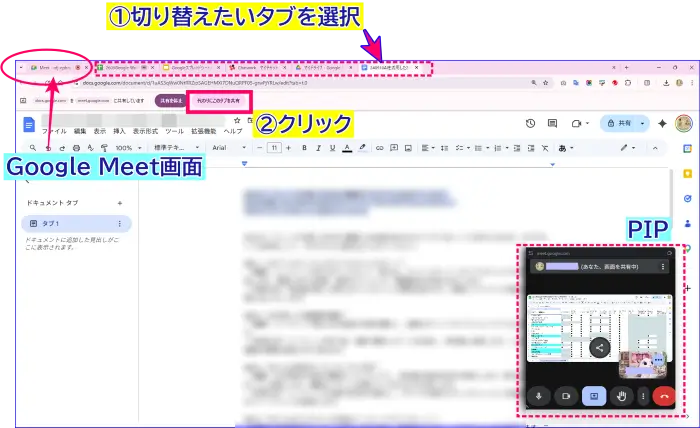Viewport: 700px width, 428px height.
Task: Click 共有を停止 button
Action: click(171, 101)
